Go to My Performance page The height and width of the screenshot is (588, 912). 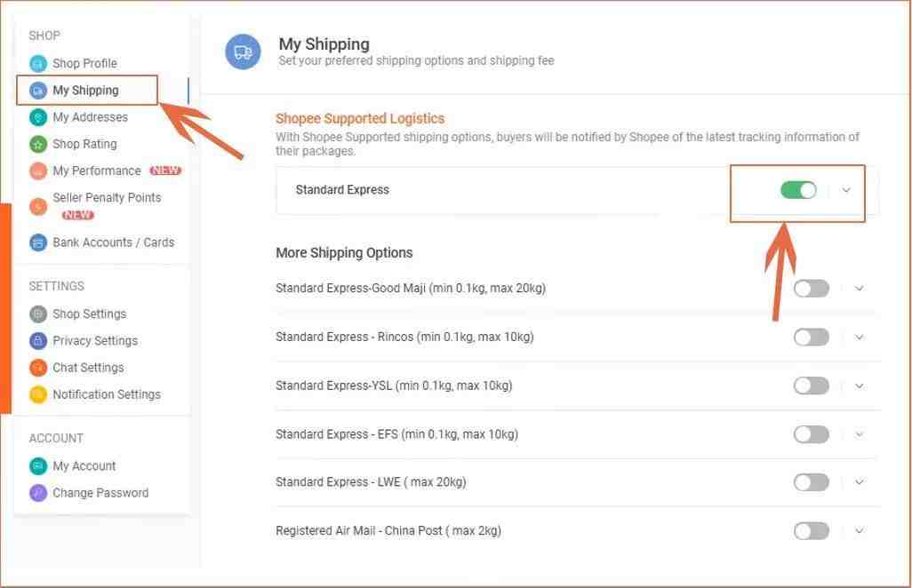coord(97,171)
